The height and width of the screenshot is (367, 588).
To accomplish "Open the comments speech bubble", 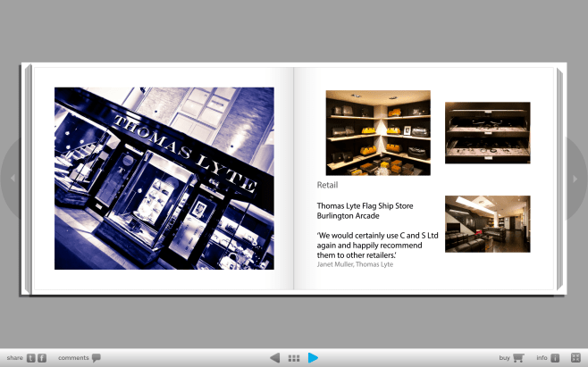I will coord(97,358).
